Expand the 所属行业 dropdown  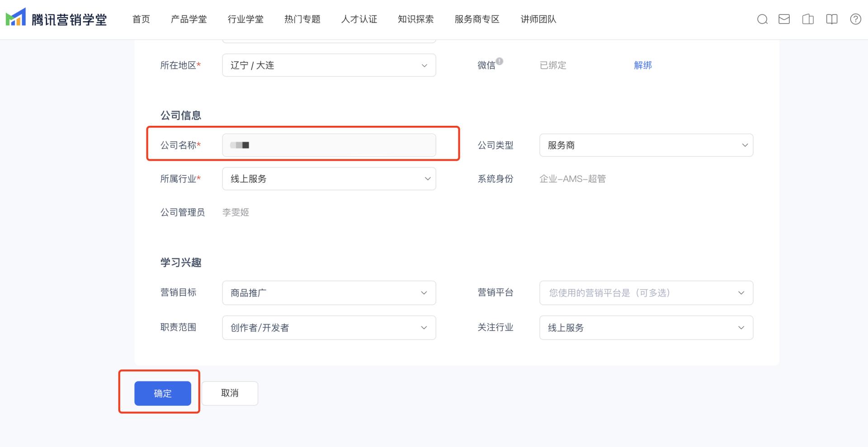[329, 179]
